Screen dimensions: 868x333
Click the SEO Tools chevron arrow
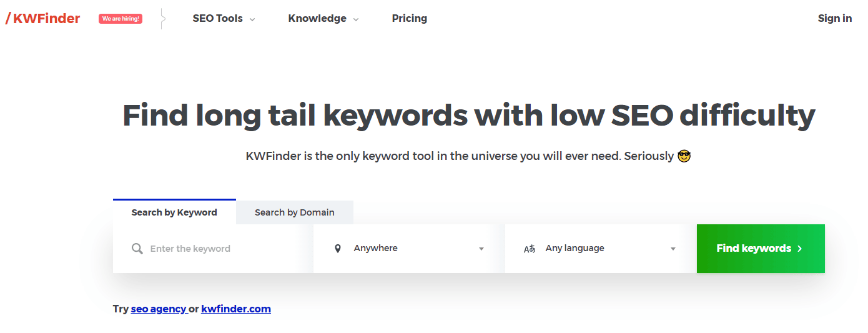252,19
